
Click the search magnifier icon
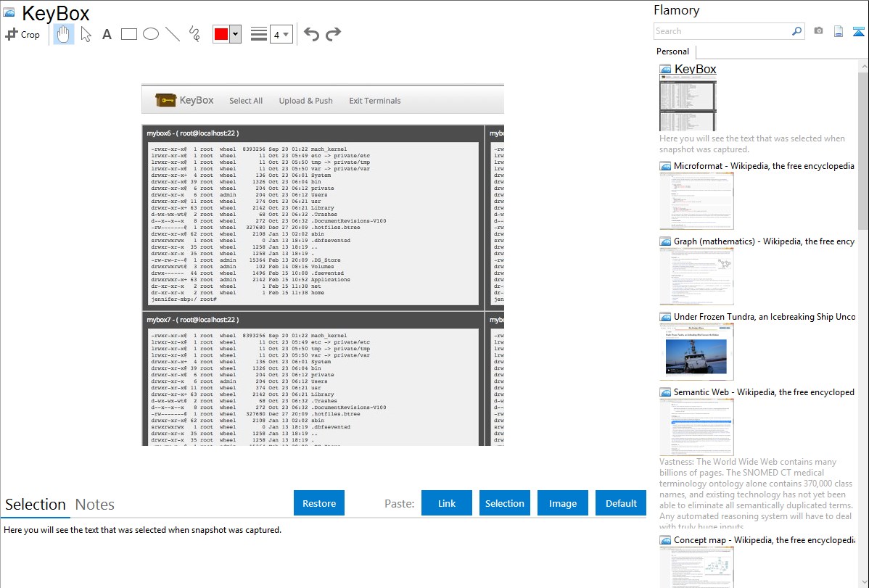pyautogui.click(x=797, y=31)
